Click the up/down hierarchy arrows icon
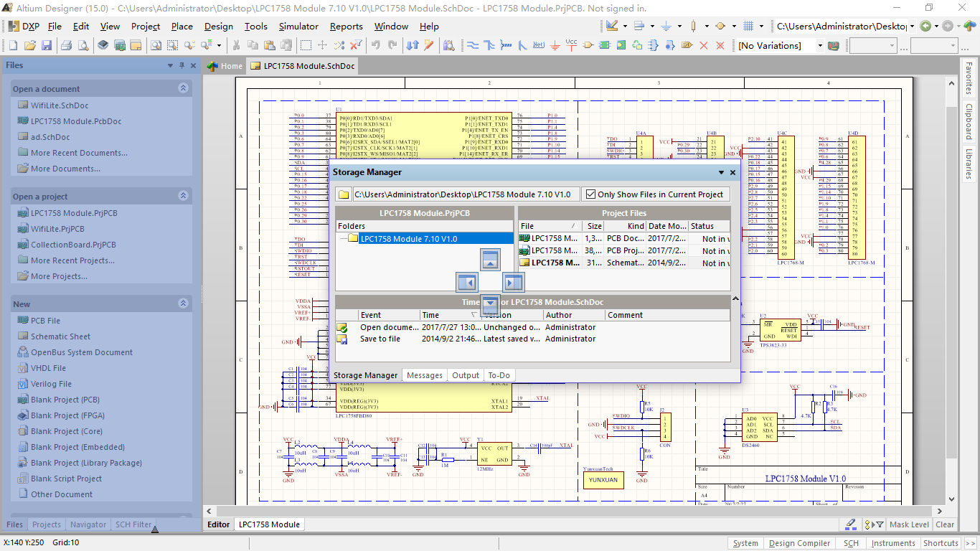The image size is (980, 551). point(413,45)
